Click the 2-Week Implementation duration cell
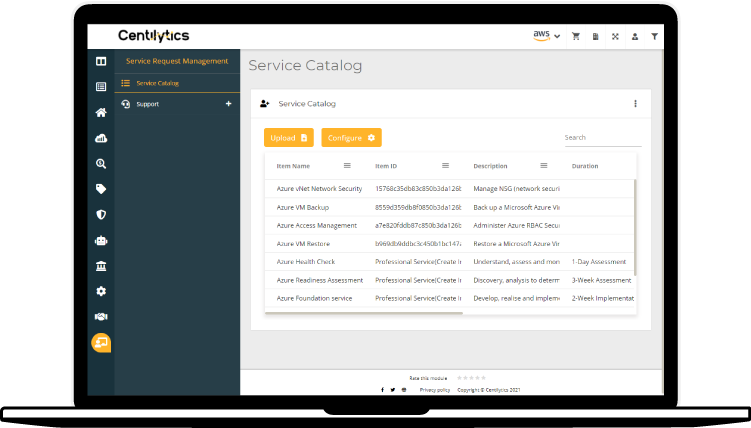 [603, 298]
